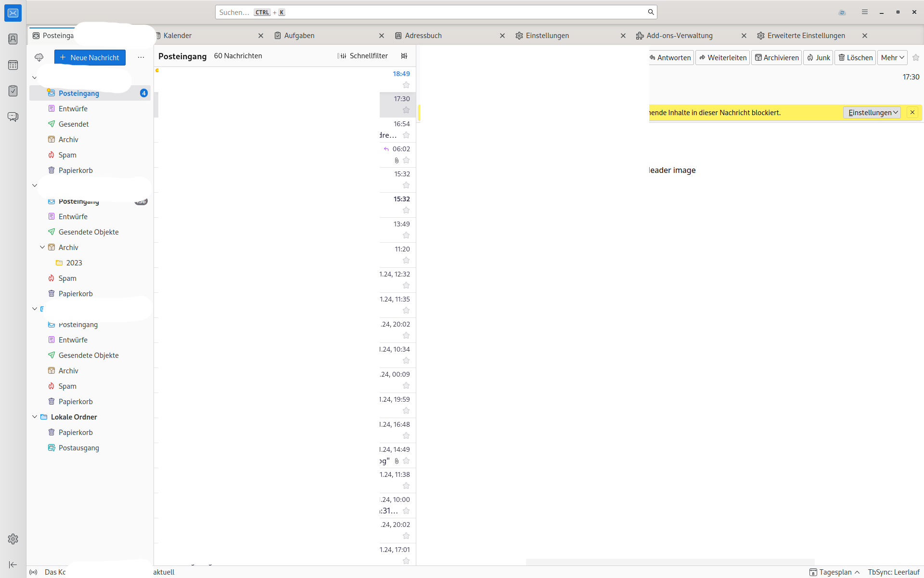Viewport: 924px width, 578px height.
Task: Open Einstellungen dropdown in yellow notification bar
Action: click(x=872, y=112)
